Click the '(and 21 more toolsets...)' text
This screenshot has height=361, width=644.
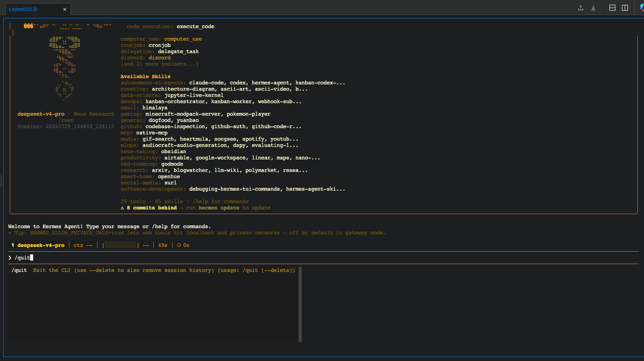pyautogui.click(x=160, y=64)
